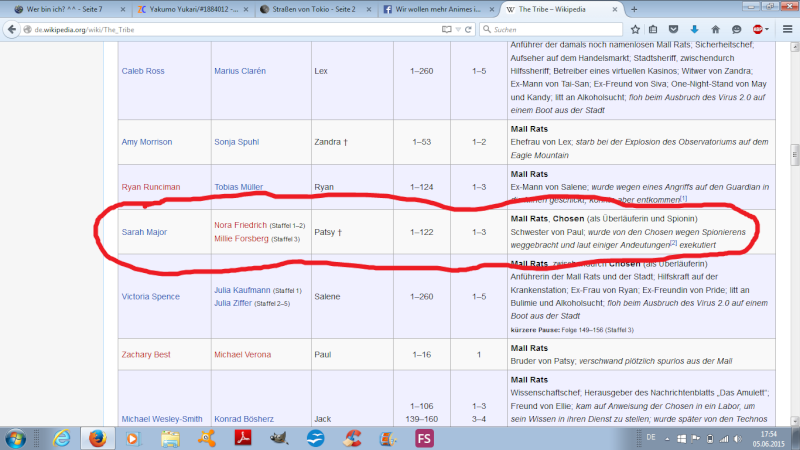The width and height of the screenshot is (800, 450).
Task: Click in the Suchen search field
Action: (560, 30)
